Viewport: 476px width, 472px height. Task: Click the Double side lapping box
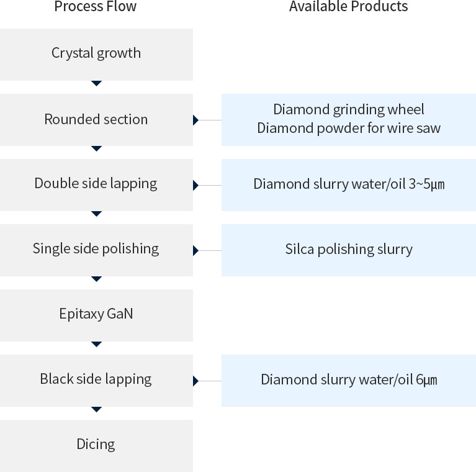96,185
